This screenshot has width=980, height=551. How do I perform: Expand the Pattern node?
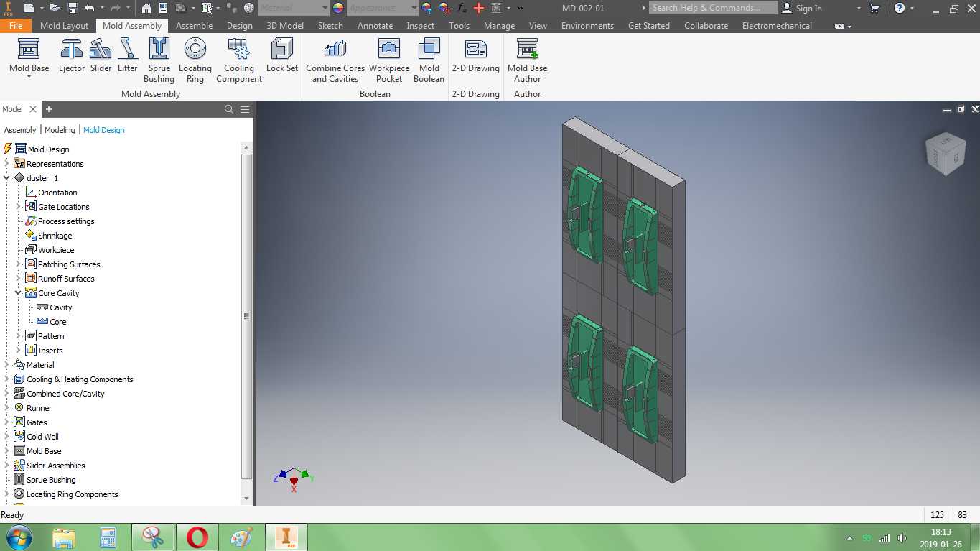tap(19, 336)
